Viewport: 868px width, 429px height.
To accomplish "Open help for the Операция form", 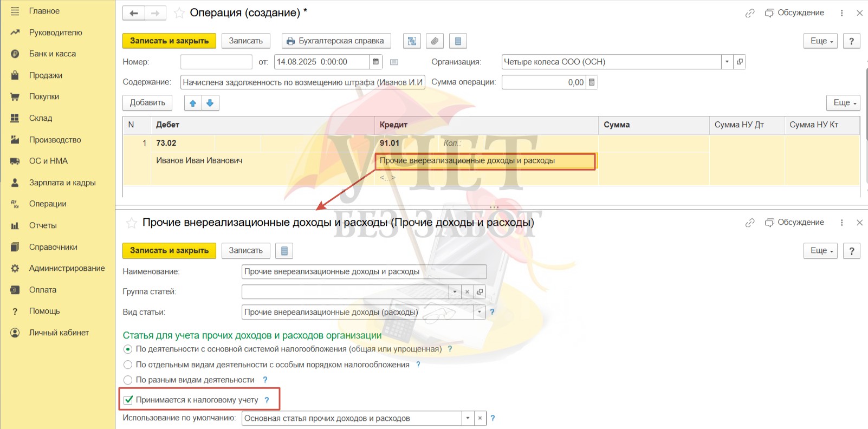I will (x=852, y=41).
